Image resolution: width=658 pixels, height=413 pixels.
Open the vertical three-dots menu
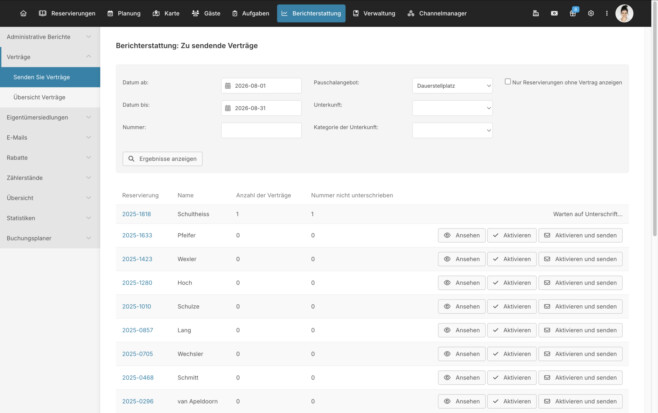pos(606,13)
